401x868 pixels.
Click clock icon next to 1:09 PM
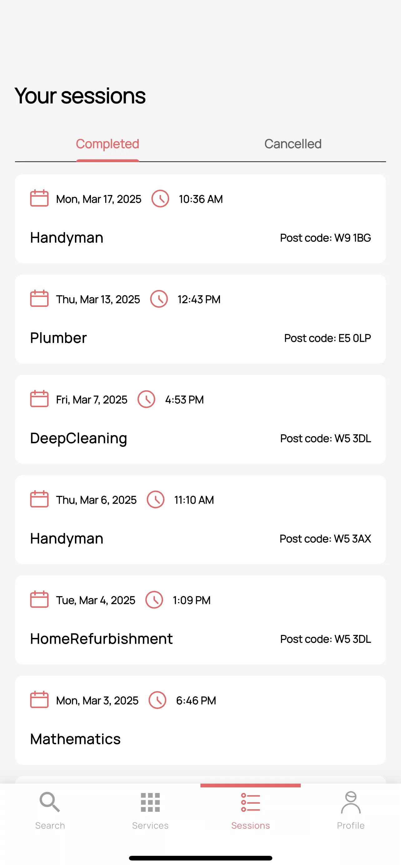coord(154,600)
